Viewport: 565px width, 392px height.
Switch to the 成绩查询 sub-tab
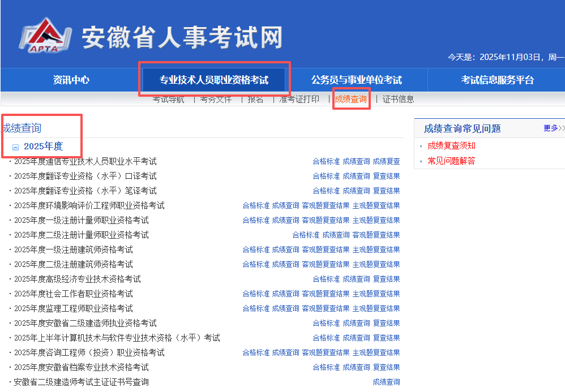click(350, 99)
